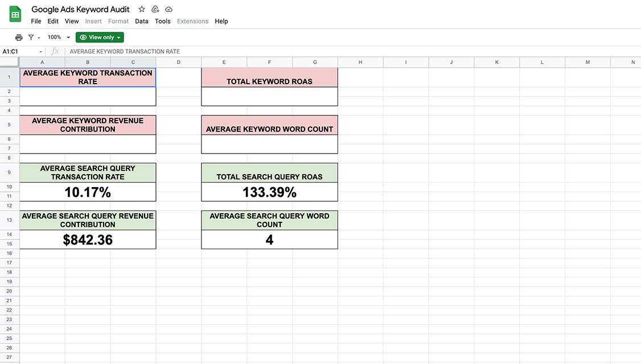This screenshot has height=364, width=641.
Task: Click the add to Drive icon
Action: [155, 9]
